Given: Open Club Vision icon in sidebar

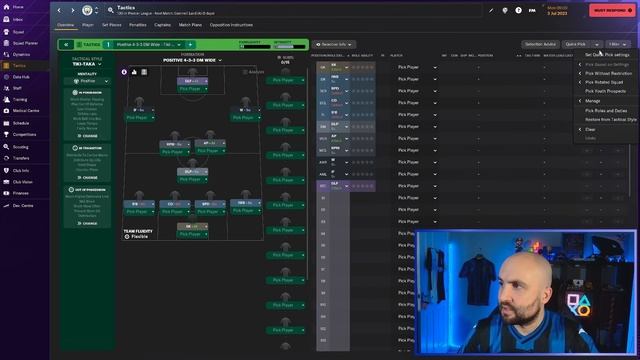Looking at the screenshot, I should 7,182.
